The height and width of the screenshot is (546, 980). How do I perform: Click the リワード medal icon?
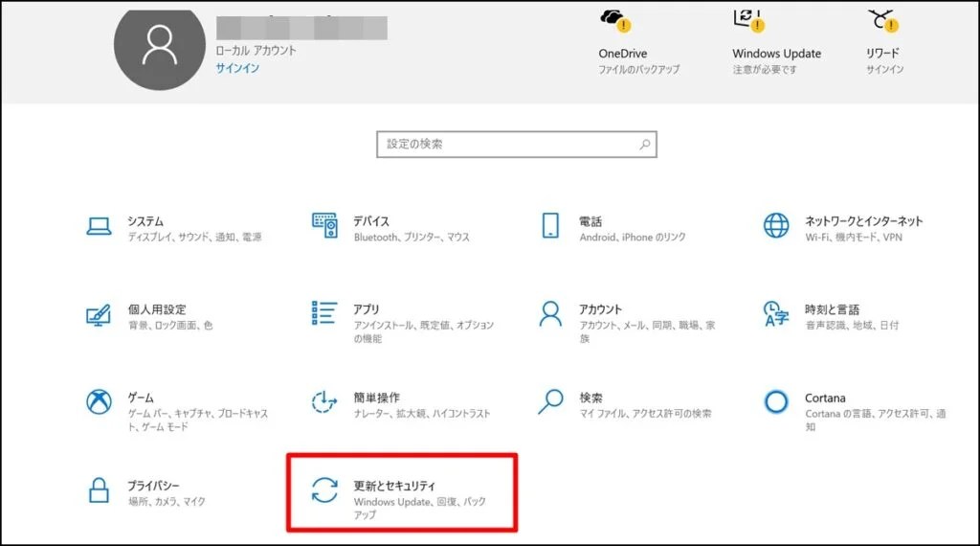[x=883, y=20]
